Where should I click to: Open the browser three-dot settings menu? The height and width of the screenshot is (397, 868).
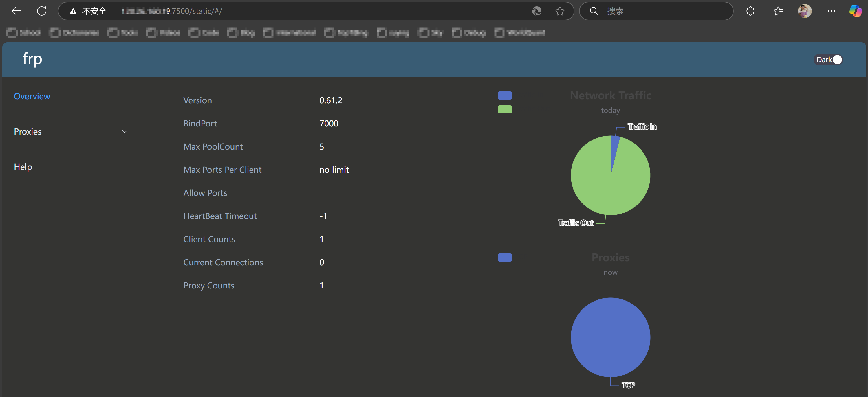pos(831,11)
